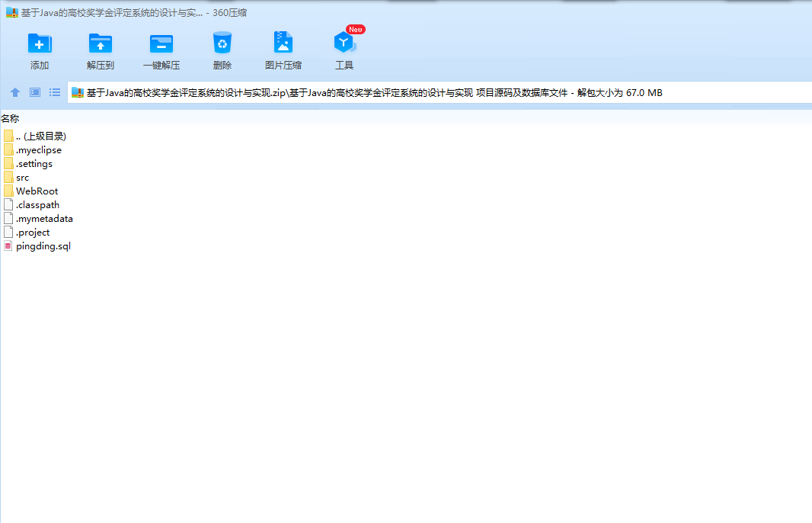812x523 pixels.
Task: Select the .classpath file
Action: [37, 204]
